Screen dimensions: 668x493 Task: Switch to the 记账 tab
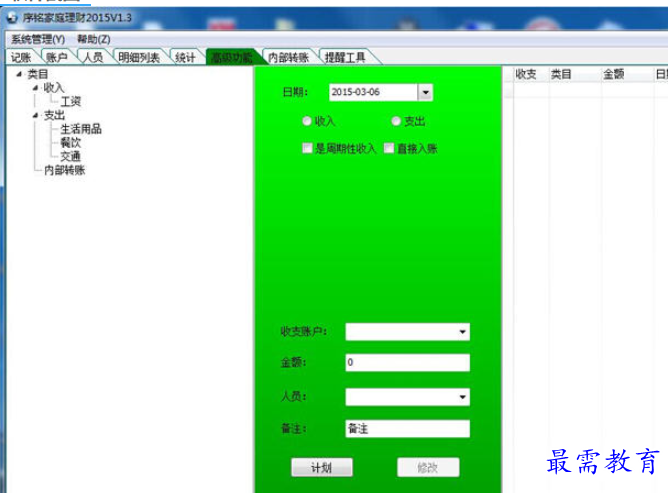click(x=21, y=57)
